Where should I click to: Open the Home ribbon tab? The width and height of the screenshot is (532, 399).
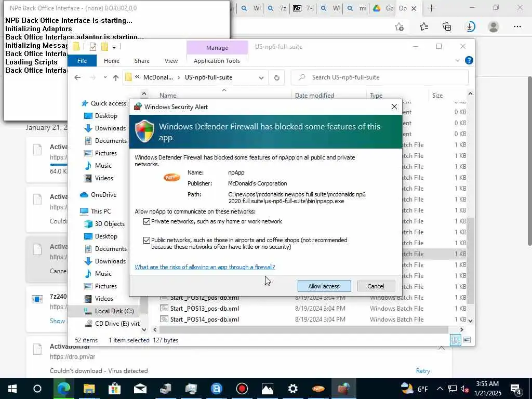click(x=112, y=61)
